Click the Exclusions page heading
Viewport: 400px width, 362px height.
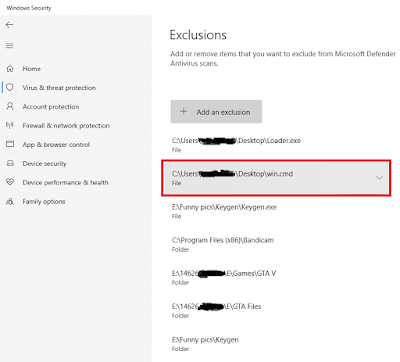point(198,35)
